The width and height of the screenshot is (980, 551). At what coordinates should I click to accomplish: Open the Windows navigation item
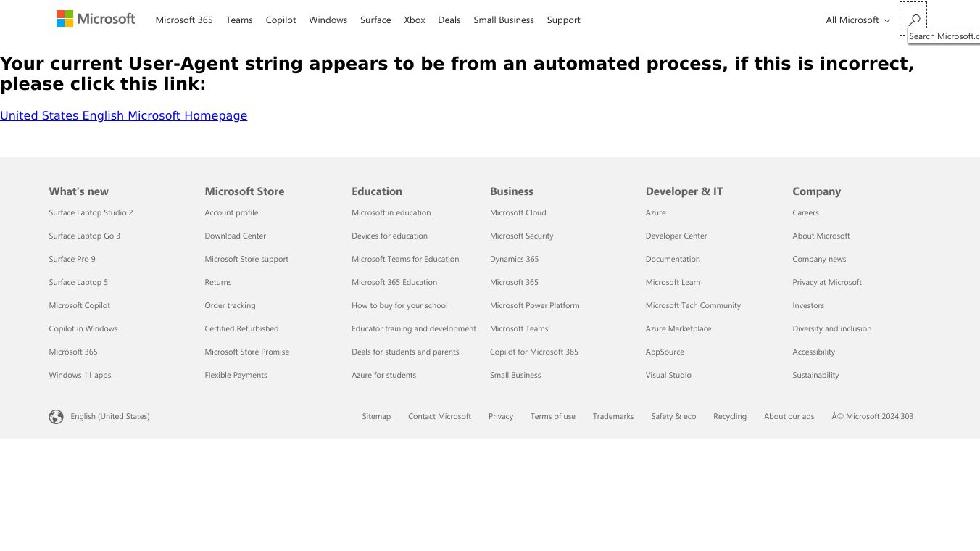click(328, 20)
